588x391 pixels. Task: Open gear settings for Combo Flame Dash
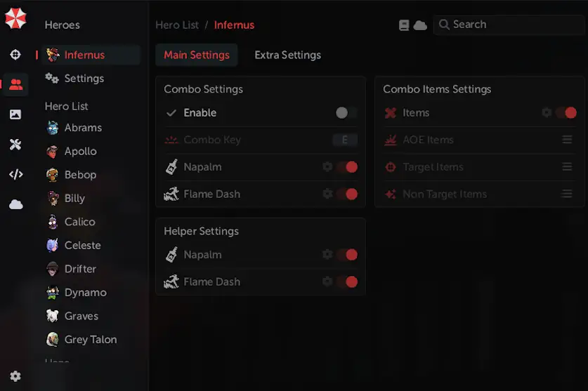coord(327,194)
